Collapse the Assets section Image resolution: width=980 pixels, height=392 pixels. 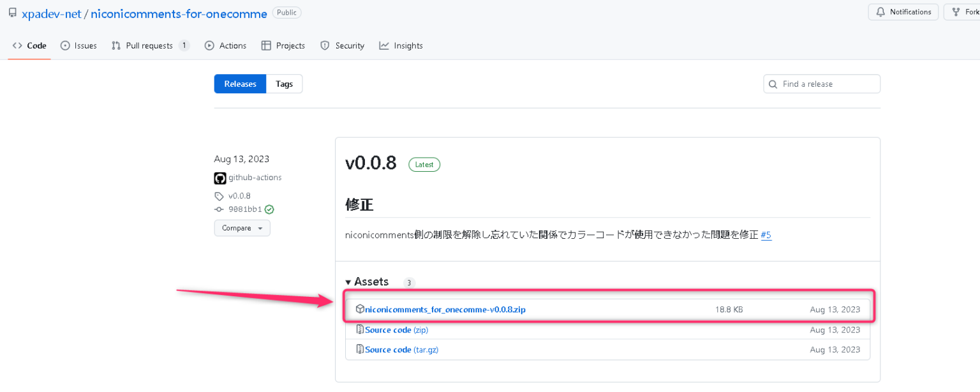point(349,282)
